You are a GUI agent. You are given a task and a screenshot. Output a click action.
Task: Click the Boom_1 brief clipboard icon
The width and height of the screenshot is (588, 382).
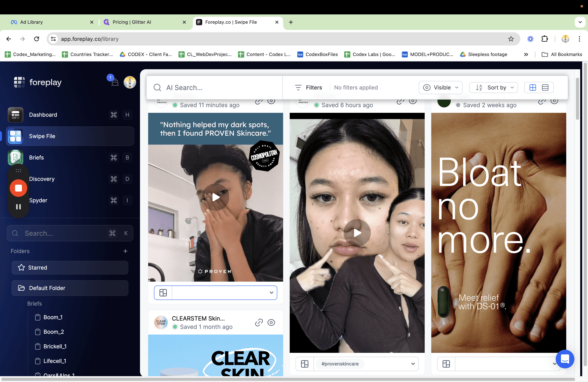click(38, 317)
